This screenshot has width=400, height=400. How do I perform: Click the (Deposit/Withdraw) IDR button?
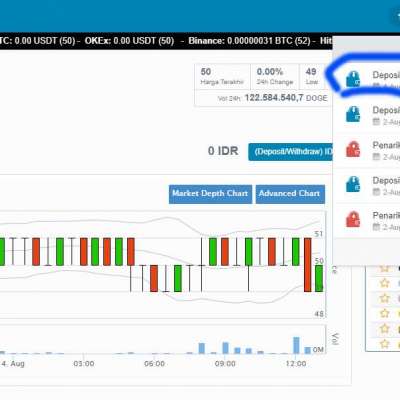pos(291,152)
